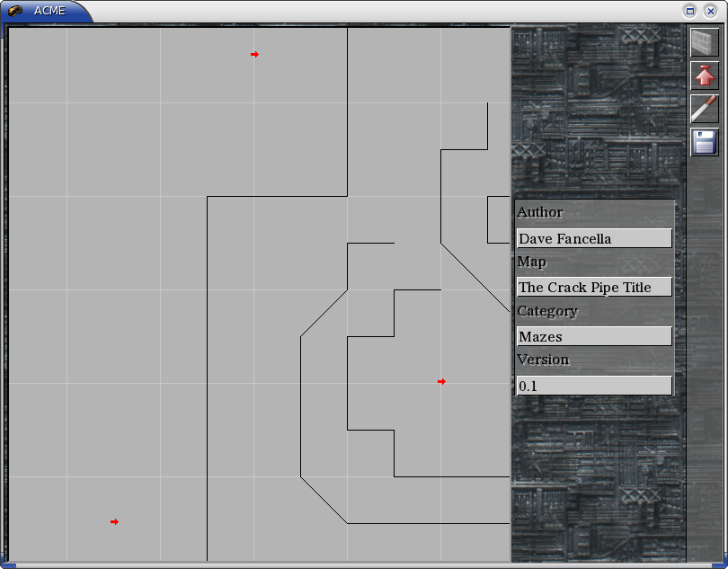Select the red arrow marker at map center-right
This screenshot has height=569, width=728.
441,382
